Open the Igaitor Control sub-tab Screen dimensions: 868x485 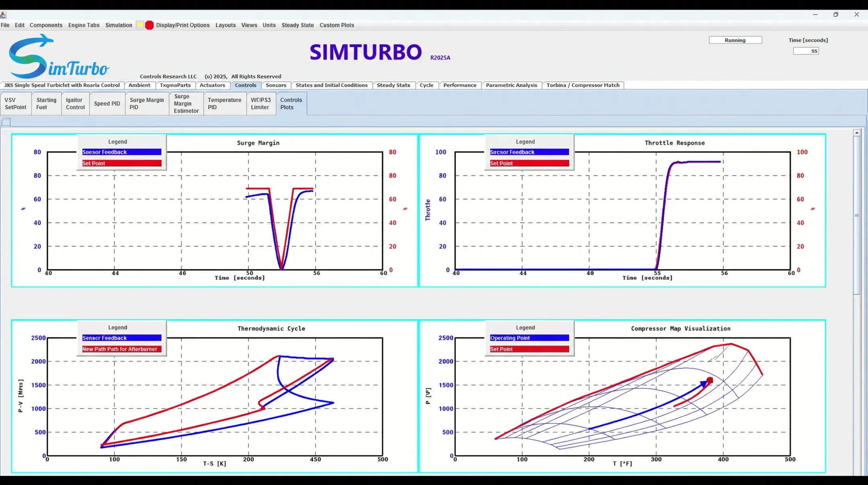75,104
